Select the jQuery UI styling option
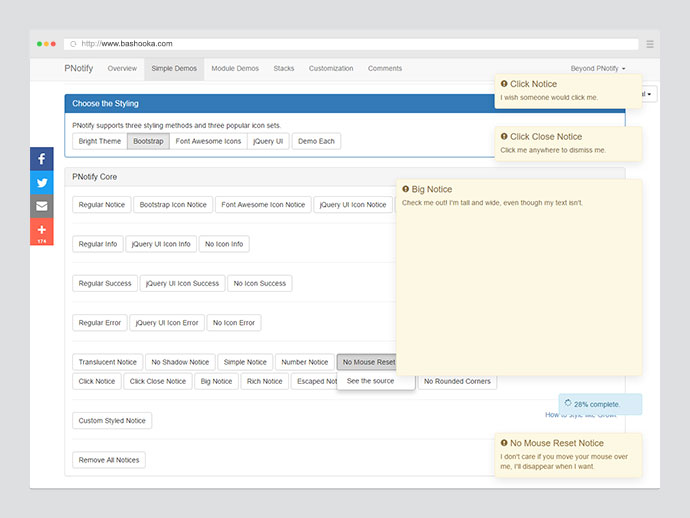Image resolution: width=690 pixels, height=518 pixels. [268, 141]
